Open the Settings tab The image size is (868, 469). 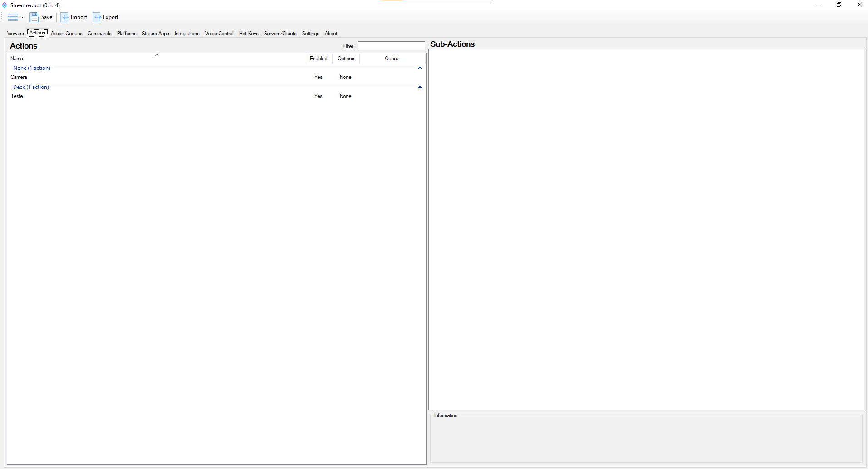click(x=310, y=33)
